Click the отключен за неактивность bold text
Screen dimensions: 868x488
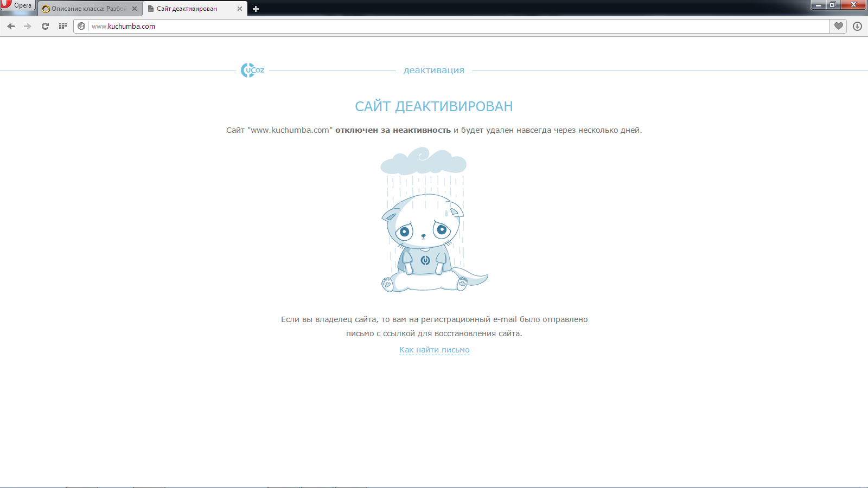tap(393, 130)
